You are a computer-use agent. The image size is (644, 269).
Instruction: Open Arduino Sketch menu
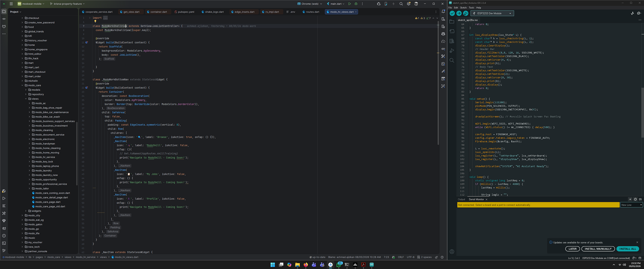tap(463, 8)
